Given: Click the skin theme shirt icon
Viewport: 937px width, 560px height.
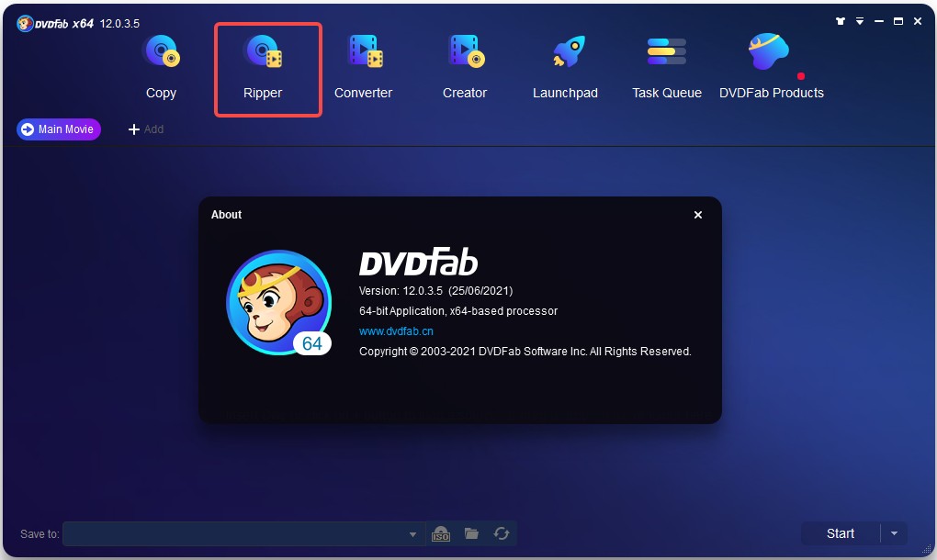Looking at the screenshot, I should (840, 21).
